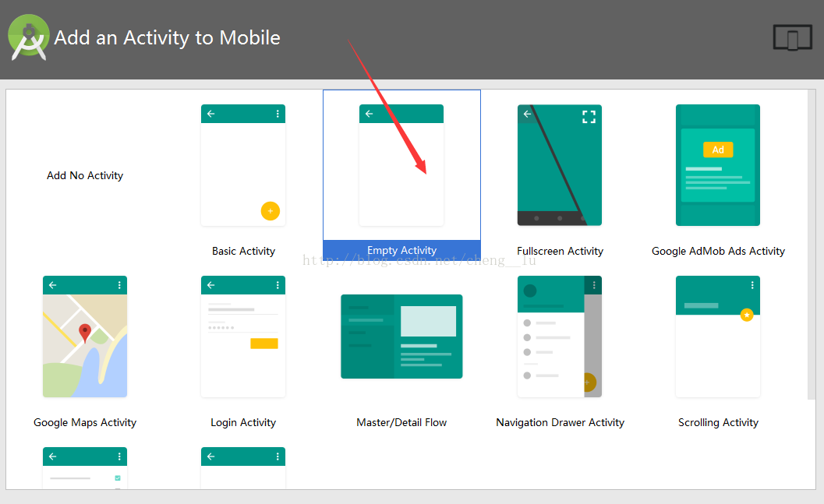The image size is (824, 504).
Task: Click the Android Studio logo icon
Action: coord(29,37)
